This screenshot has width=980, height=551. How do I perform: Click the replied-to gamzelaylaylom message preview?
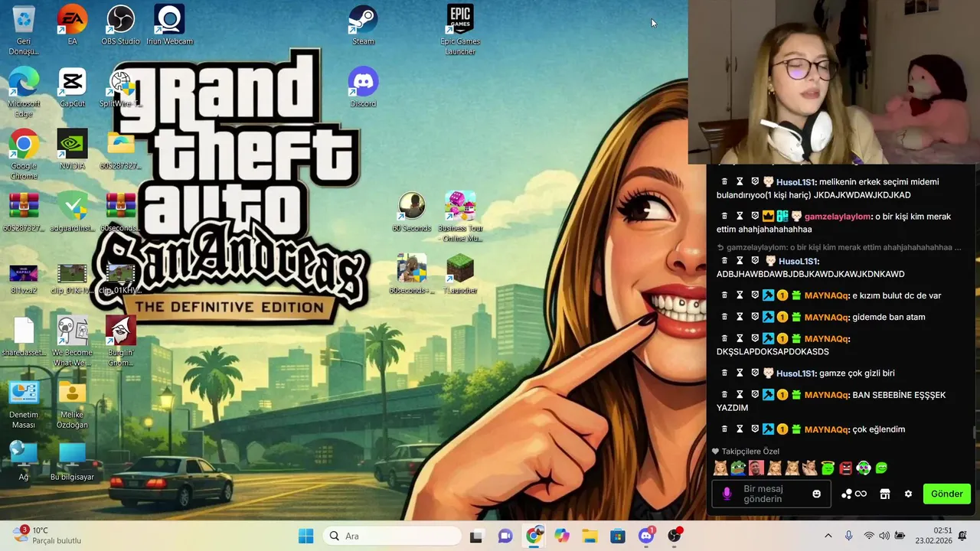(839, 247)
